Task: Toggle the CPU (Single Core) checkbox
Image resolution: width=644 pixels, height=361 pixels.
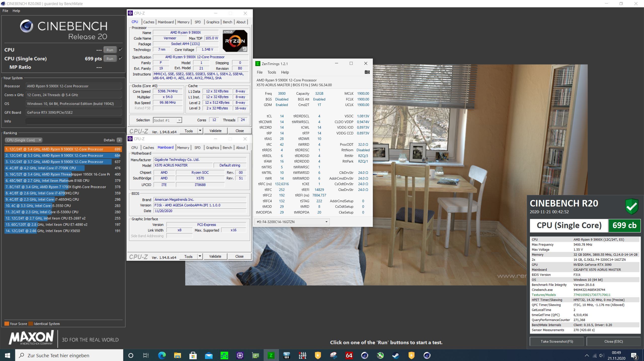Action: (x=120, y=59)
